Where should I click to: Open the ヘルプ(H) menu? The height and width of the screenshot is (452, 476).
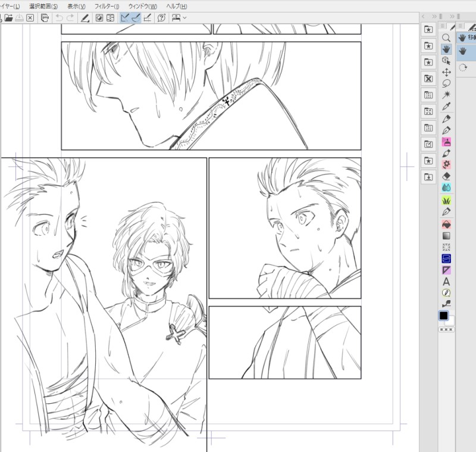point(177,6)
